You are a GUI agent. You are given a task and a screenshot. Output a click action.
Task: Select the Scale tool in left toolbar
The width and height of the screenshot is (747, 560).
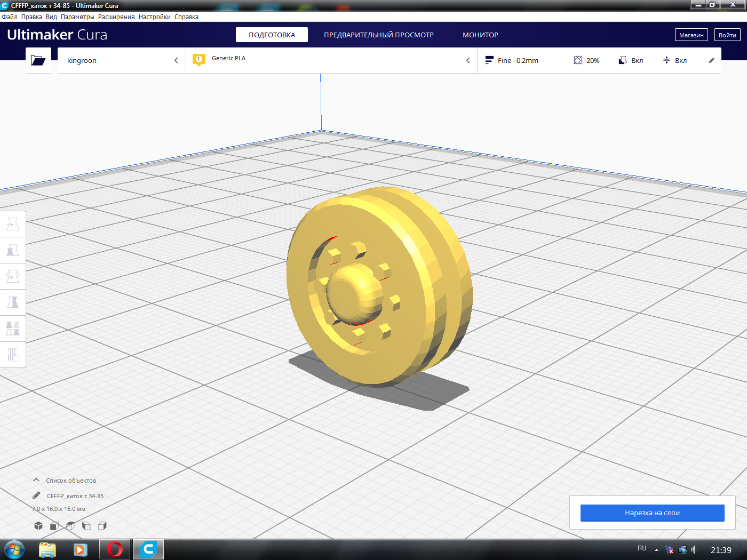click(x=13, y=250)
